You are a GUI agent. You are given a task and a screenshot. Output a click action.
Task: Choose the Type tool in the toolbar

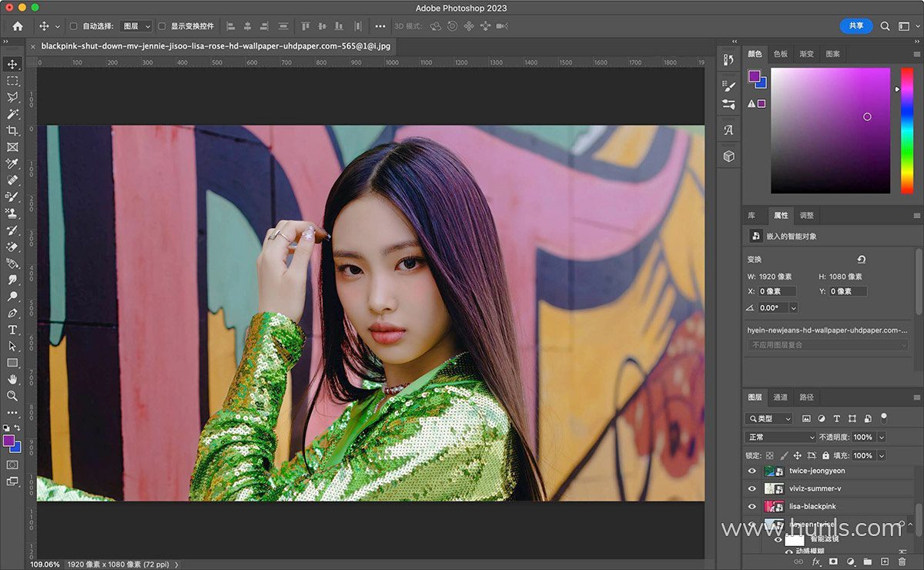(x=12, y=330)
